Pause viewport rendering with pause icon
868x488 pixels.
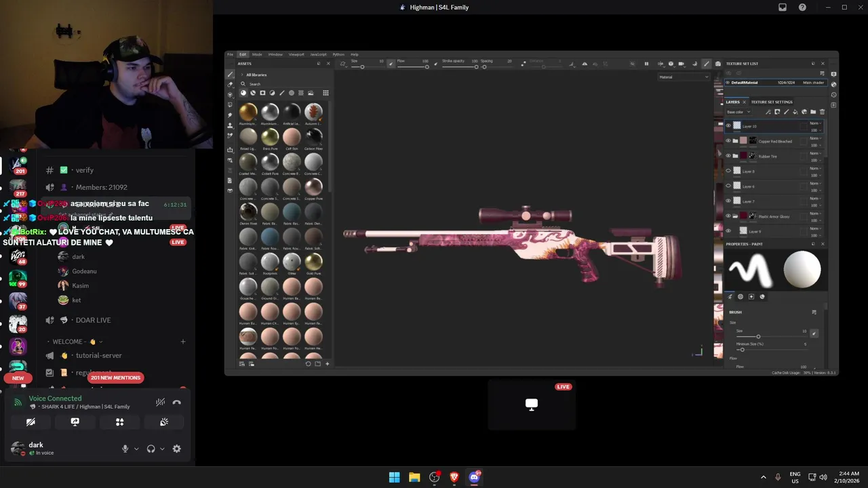point(646,64)
